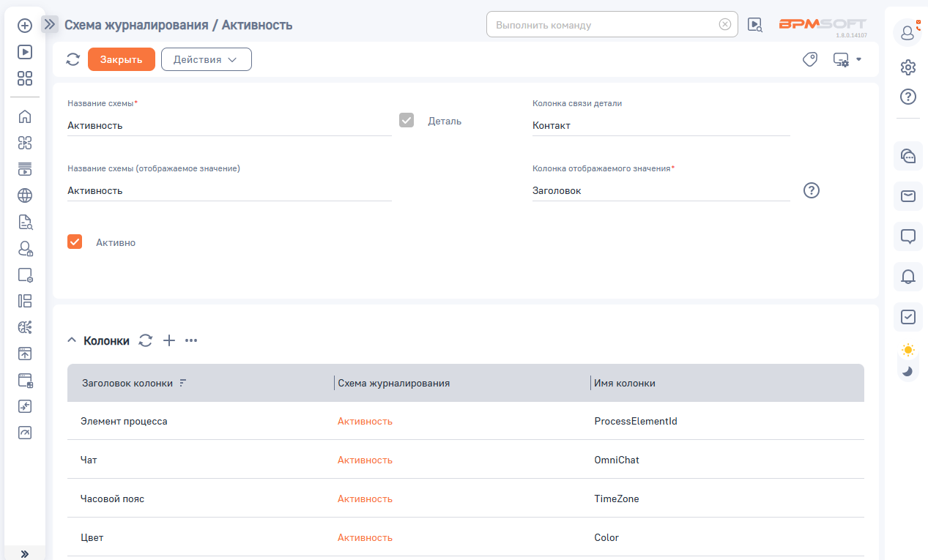The height and width of the screenshot is (560, 928).
Task: Open the Колонки three-dots menu
Action: click(191, 340)
